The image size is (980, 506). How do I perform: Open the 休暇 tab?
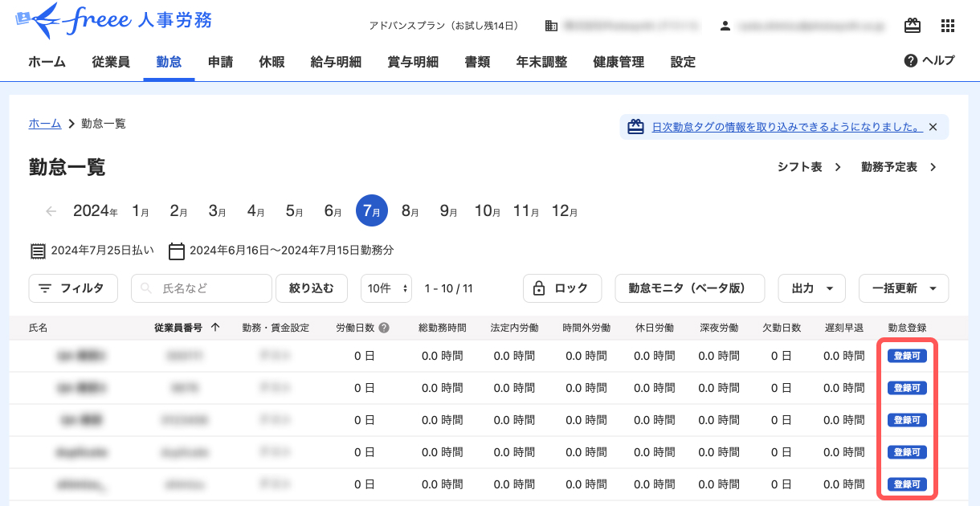[x=272, y=62]
